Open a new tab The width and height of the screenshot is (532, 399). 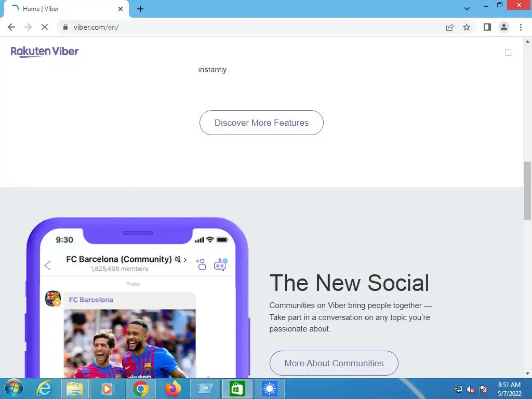pos(140,9)
